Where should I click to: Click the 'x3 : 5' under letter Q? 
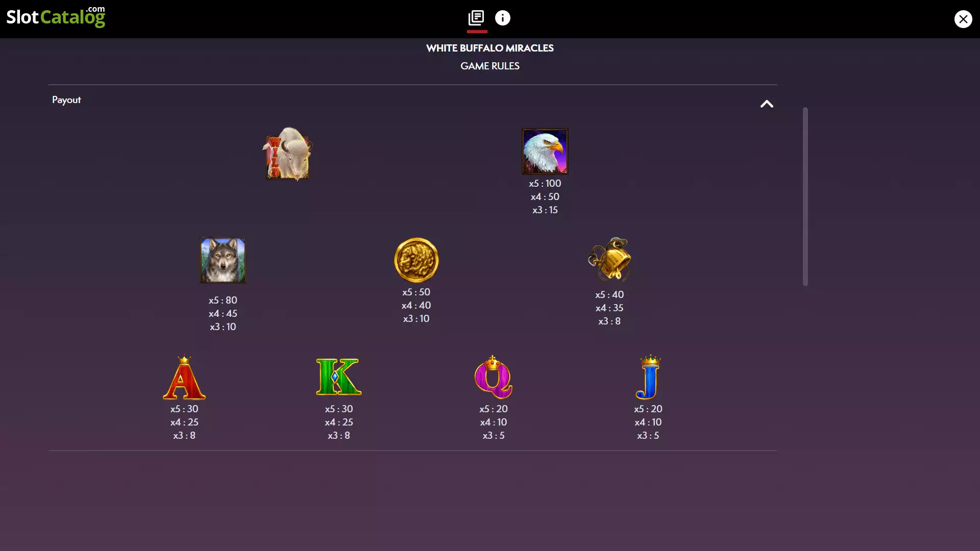(x=494, y=436)
